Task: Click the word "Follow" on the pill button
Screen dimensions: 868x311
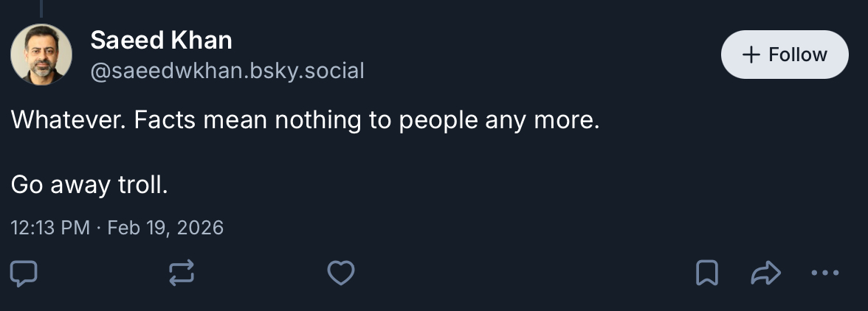Action: pyautogui.click(x=797, y=55)
